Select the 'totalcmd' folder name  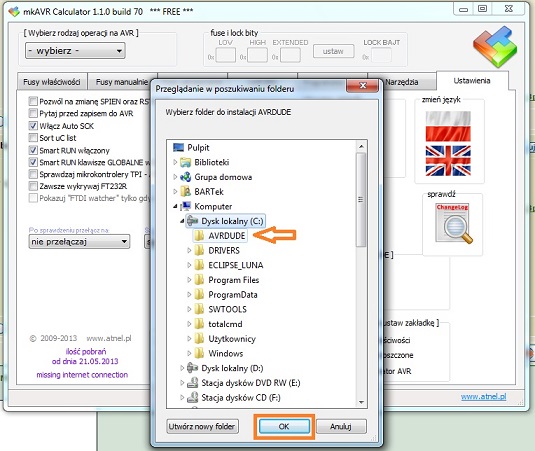tap(225, 324)
